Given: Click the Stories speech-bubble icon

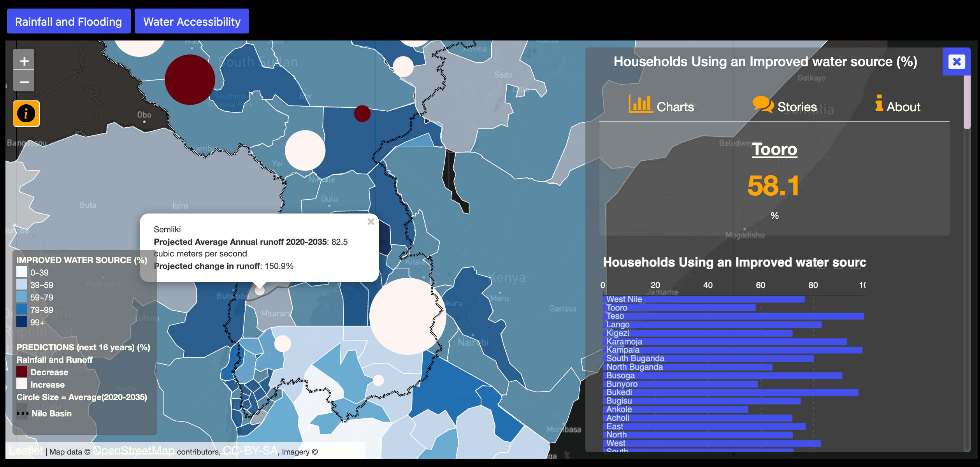Looking at the screenshot, I should [x=763, y=104].
